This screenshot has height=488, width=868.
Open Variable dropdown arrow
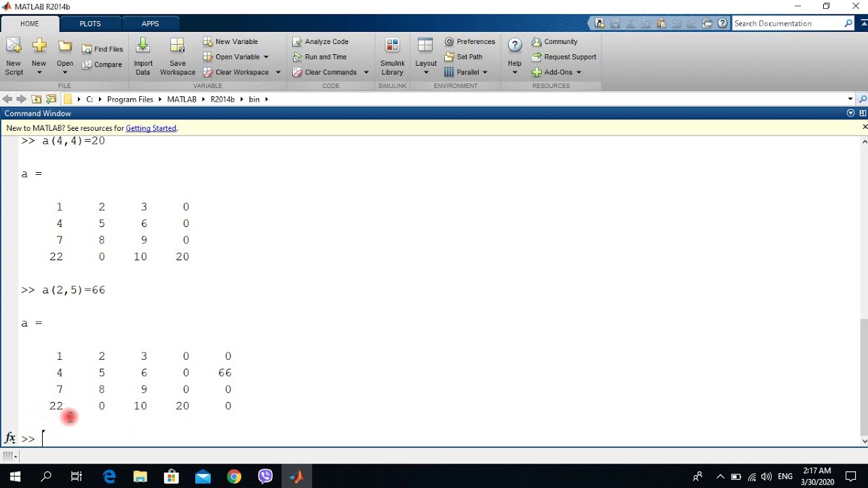click(266, 57)
